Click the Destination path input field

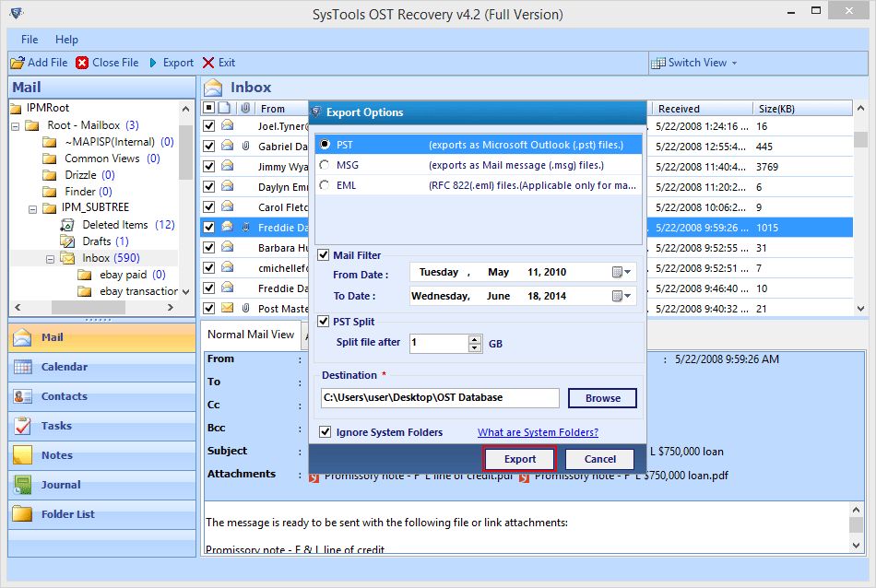click(440, 397)
